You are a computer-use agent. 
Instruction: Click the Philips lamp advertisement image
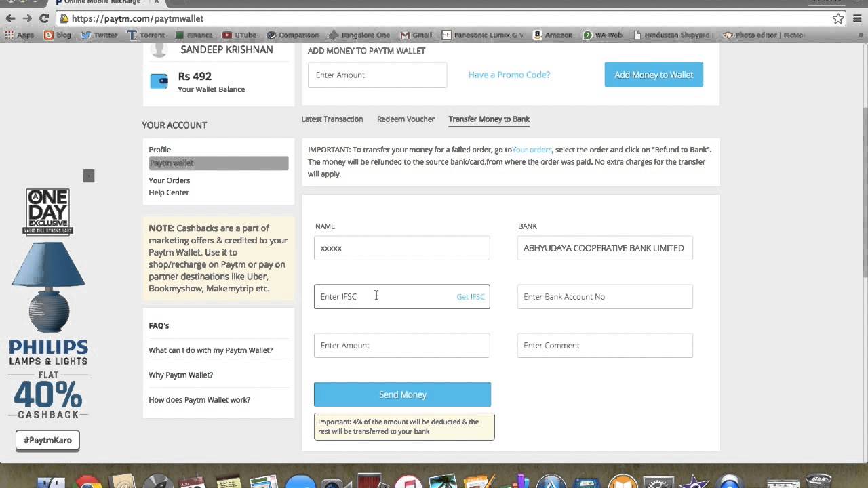pos(48,288)
